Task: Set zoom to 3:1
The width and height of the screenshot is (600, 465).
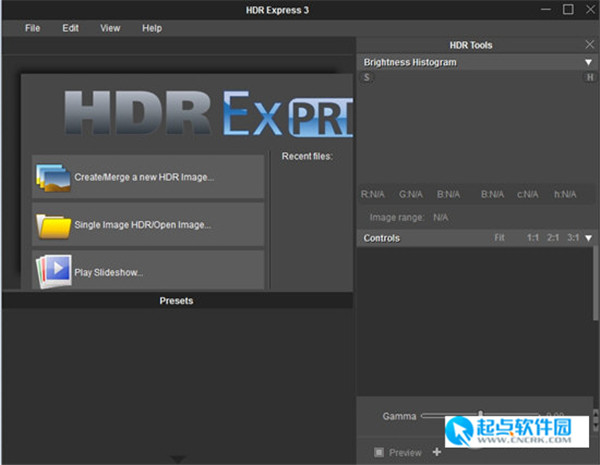Action: coord(573,238)
